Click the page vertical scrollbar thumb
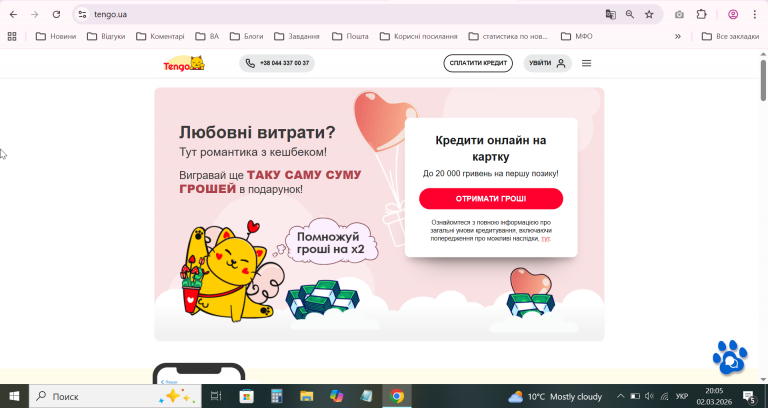The width and height of the screenshot is (768, 408). [763, 81]
